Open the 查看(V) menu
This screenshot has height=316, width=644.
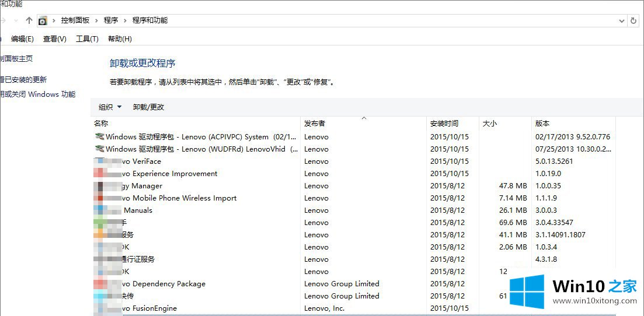click(x=55, y=39)
